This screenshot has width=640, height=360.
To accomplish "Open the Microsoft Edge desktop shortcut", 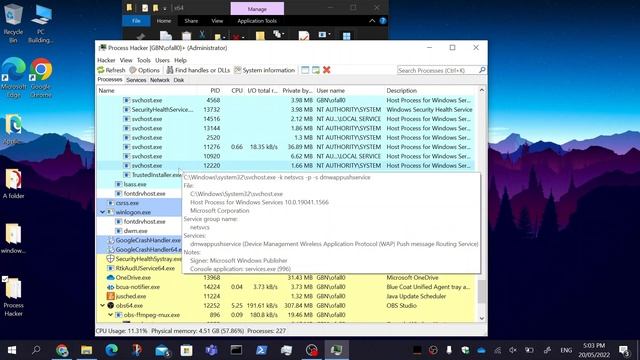I will pyautogui.click(x=13, y=78).
